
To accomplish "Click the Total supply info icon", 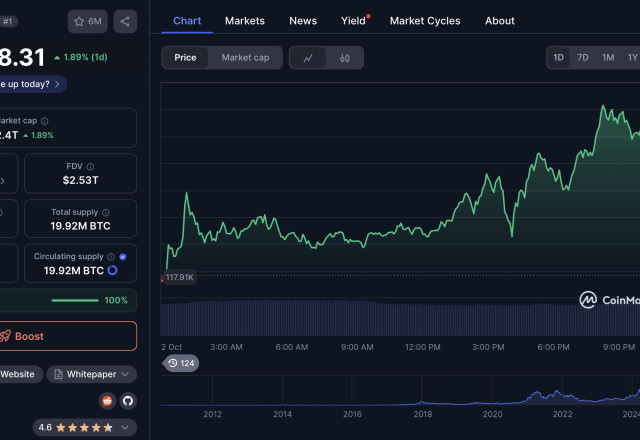I will [106, 213].
